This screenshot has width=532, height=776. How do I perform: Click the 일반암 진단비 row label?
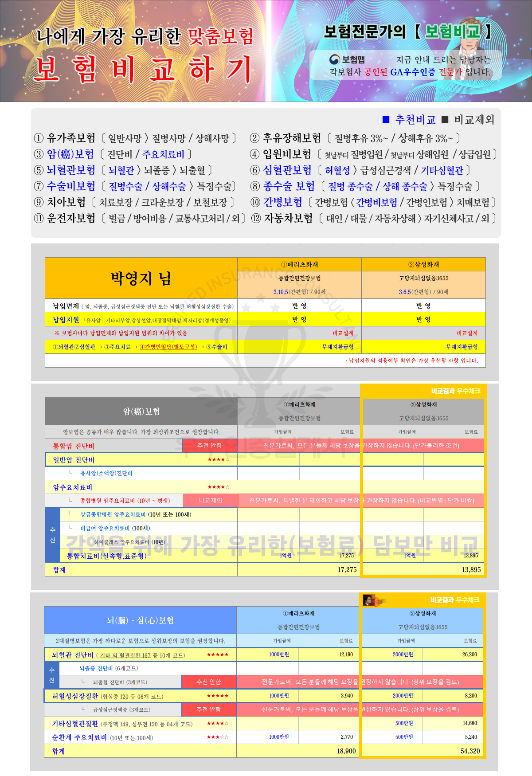[x=74, y=460]
